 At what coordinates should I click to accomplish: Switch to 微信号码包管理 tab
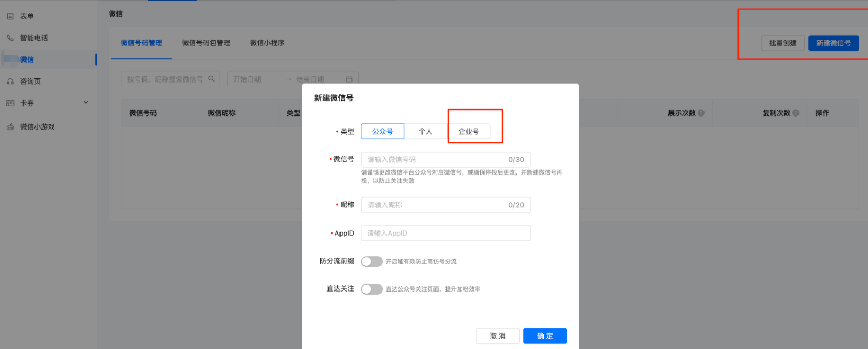pyautogui.click(x=206, y=43)
